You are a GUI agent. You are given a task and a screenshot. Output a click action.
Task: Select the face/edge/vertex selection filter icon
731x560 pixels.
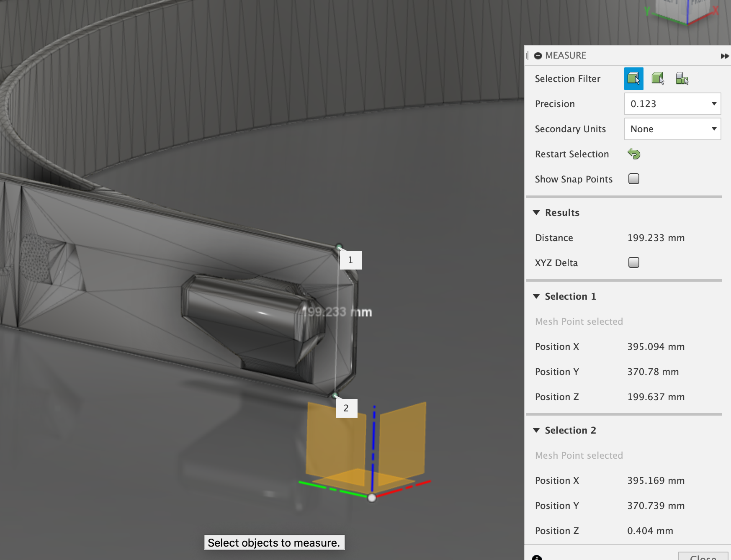pos(633,79)
